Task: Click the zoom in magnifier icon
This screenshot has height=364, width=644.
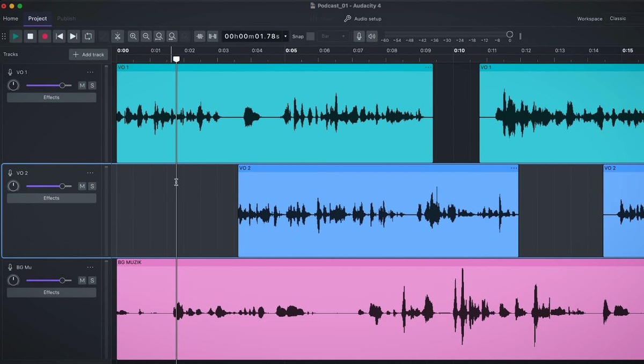Action: tap(133, 37)
